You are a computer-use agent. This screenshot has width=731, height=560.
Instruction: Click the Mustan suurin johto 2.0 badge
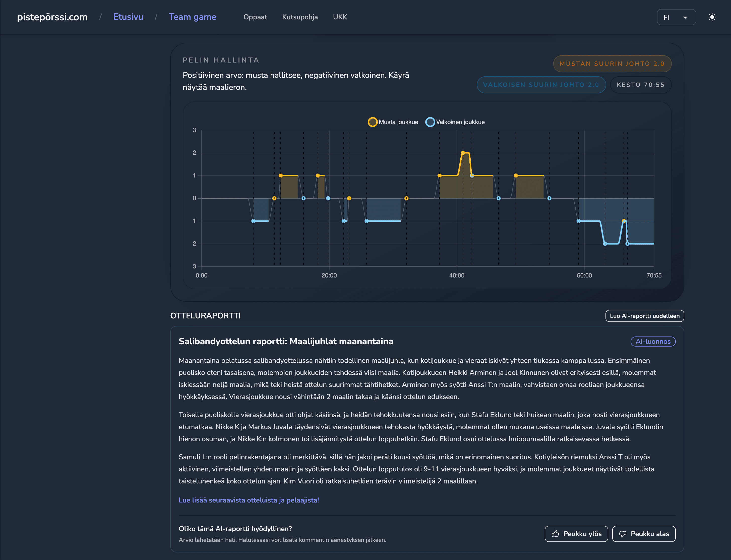click(612, 64)
